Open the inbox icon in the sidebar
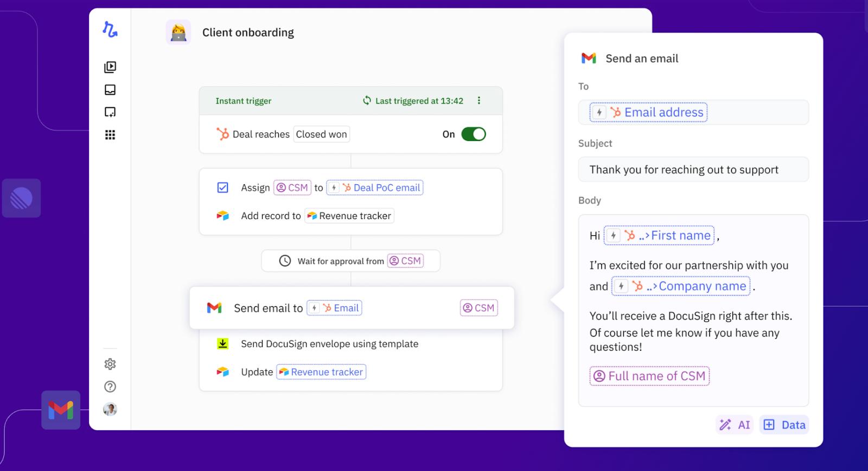 click(110, 90)
